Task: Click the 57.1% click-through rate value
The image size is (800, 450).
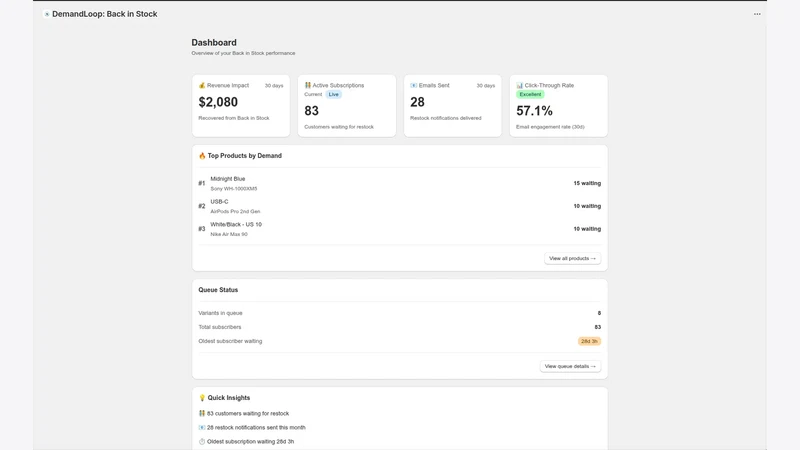Action: pyautogui.click(x=534, y=111)
